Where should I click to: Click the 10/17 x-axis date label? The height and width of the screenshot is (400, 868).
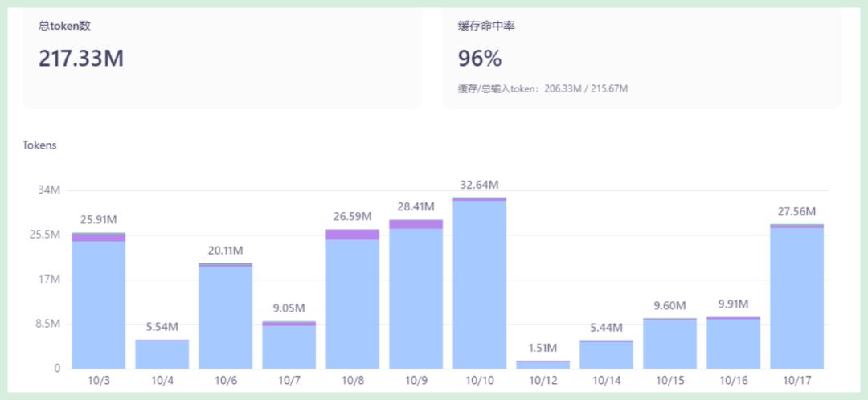(x=796, y=381)
